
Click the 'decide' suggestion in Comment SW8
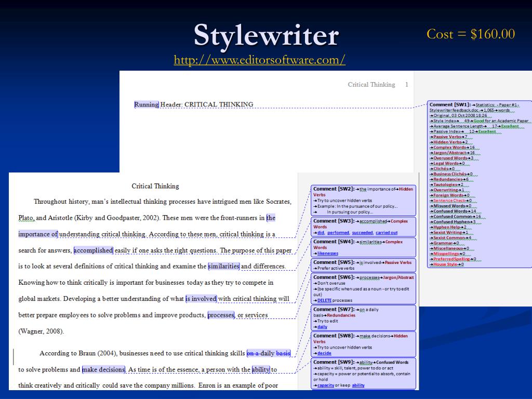[x=324, y=353]
